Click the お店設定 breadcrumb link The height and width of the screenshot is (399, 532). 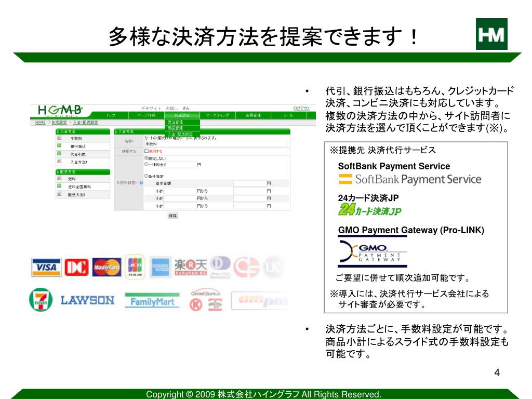pos(59,123)
